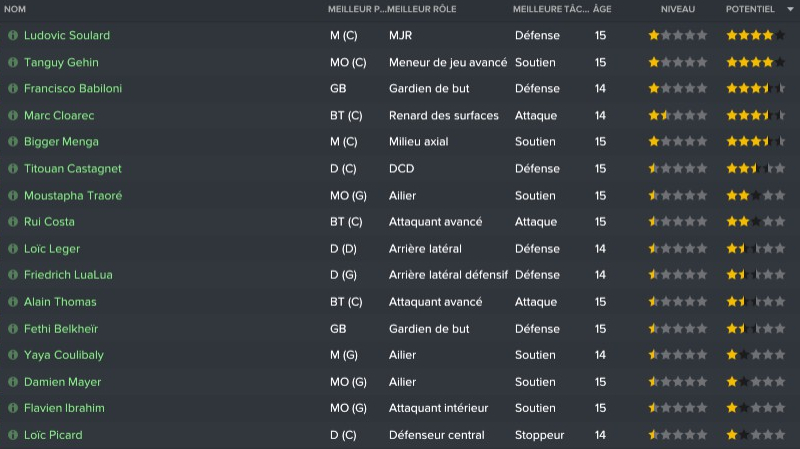This screenshot has width=800, height=449.
Task: Click Tanguy Gehin level star rating
Action: [x=678, y=62]
